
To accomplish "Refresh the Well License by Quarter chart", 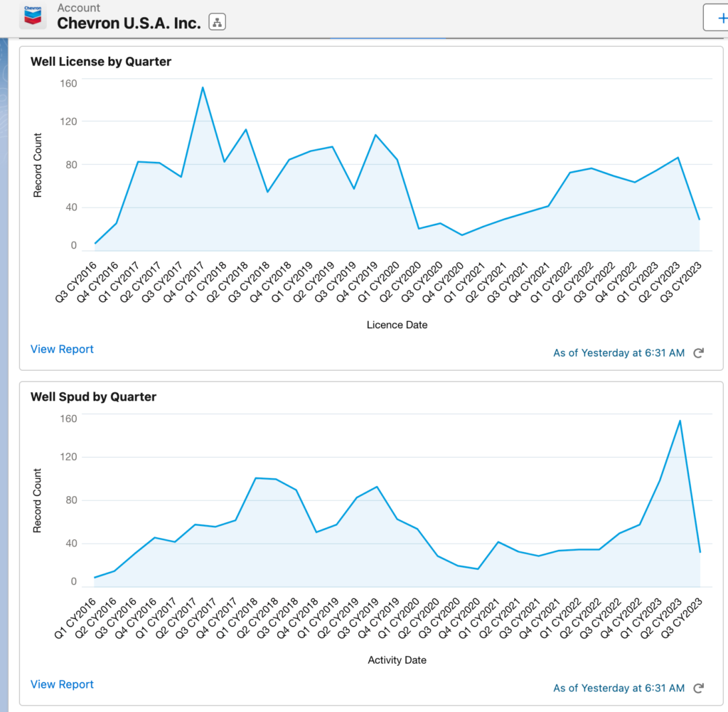I will [698, 352].
